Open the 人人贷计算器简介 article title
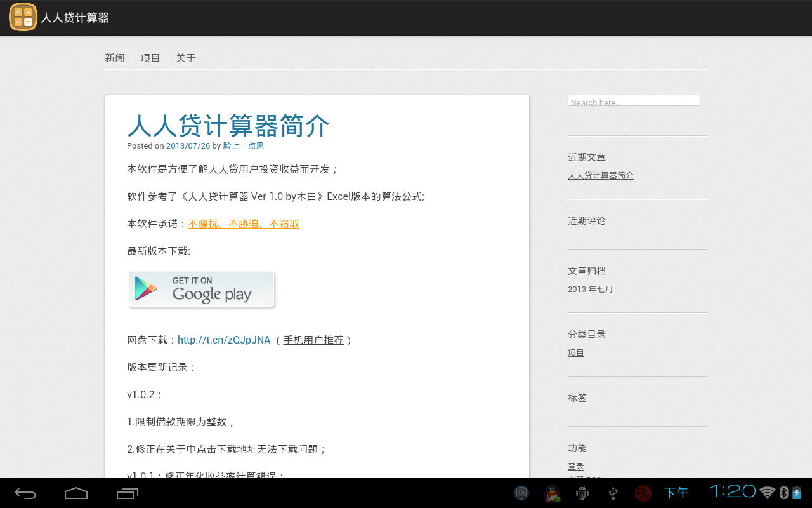Image resolution: width=812 pixels, height=508 pixels. pos(228,126)
